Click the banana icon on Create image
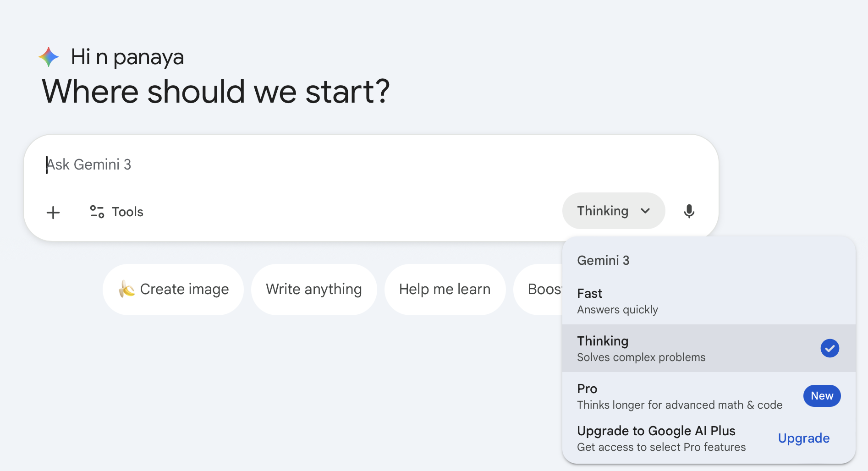868x471 pixels. click(126, 289)
